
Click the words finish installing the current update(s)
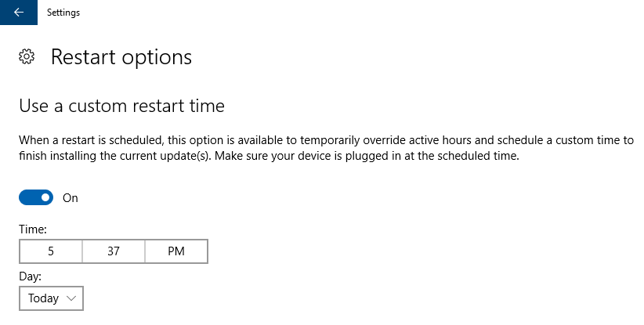click(115, 156)
